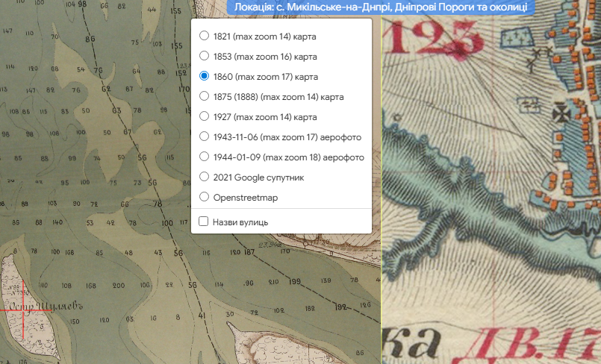Click the church cross symbol on the right map
Screen dimensions: 601x364
pos(560,113)
